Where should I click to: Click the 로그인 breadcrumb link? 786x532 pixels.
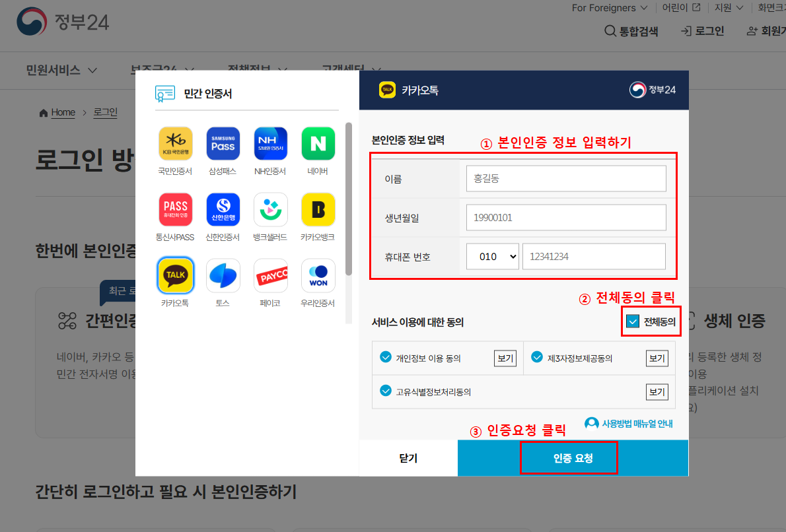105,112
